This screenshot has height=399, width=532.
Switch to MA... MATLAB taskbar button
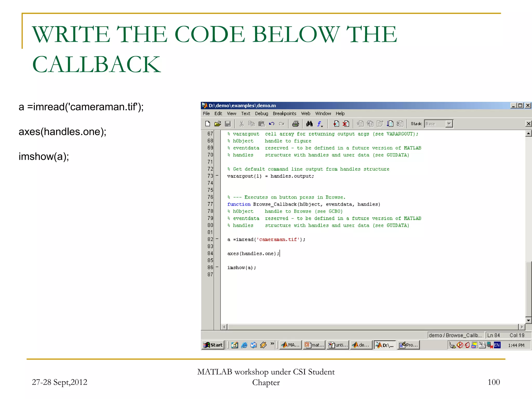[x=290, y=345]
